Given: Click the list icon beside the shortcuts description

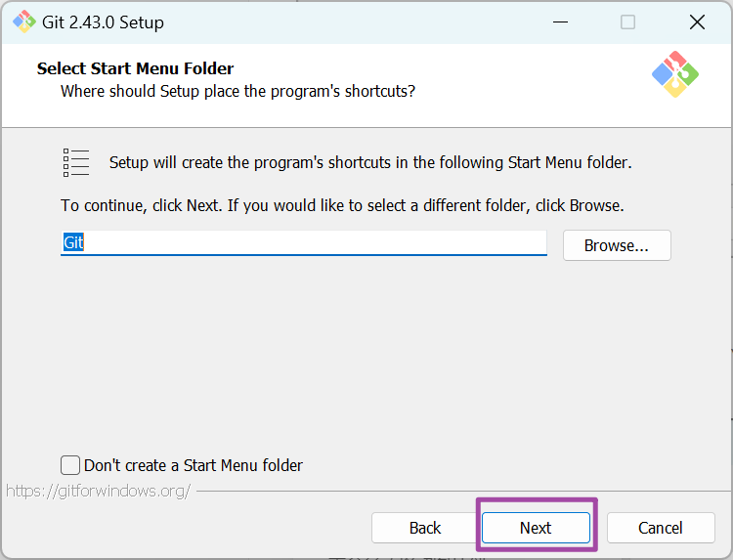Looking at the screenshot, I should coord(76,162).
